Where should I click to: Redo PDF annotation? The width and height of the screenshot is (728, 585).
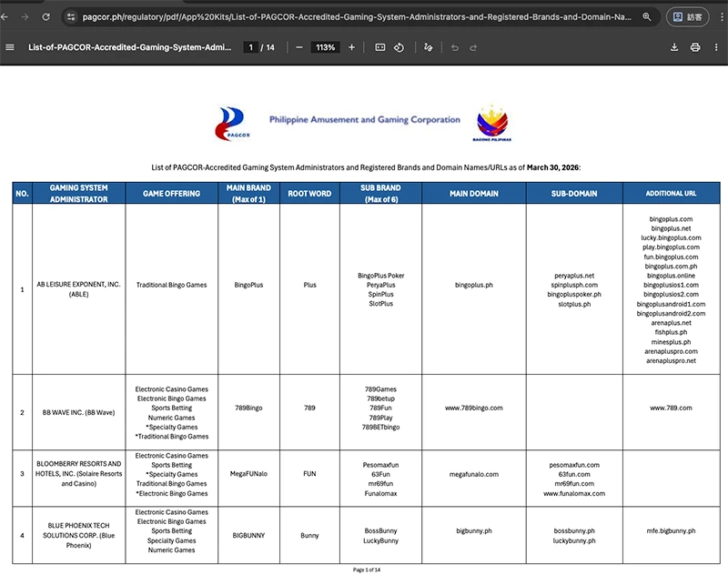[x=473, y=47]
